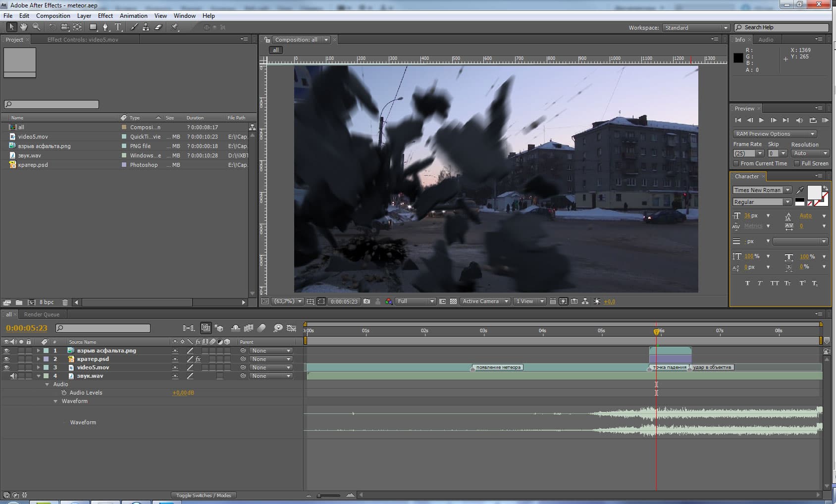836x504 pixels.
Task: Hide the video5.mov layer
Action: (6, 367)
